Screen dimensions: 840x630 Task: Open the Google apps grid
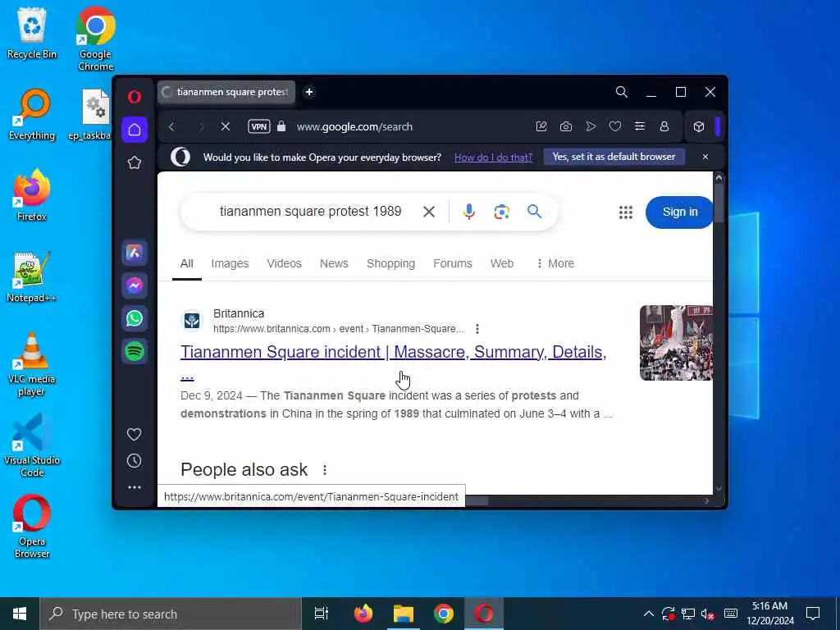point(626,212)
